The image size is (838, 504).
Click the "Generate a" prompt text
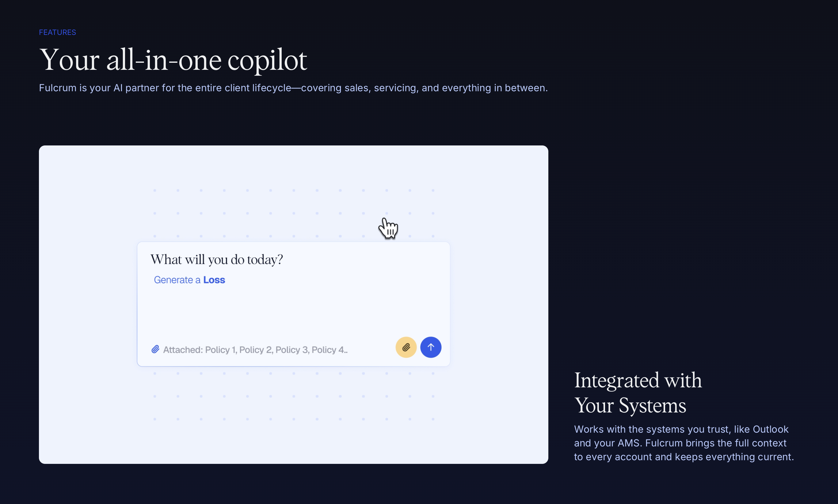(177, 280)
